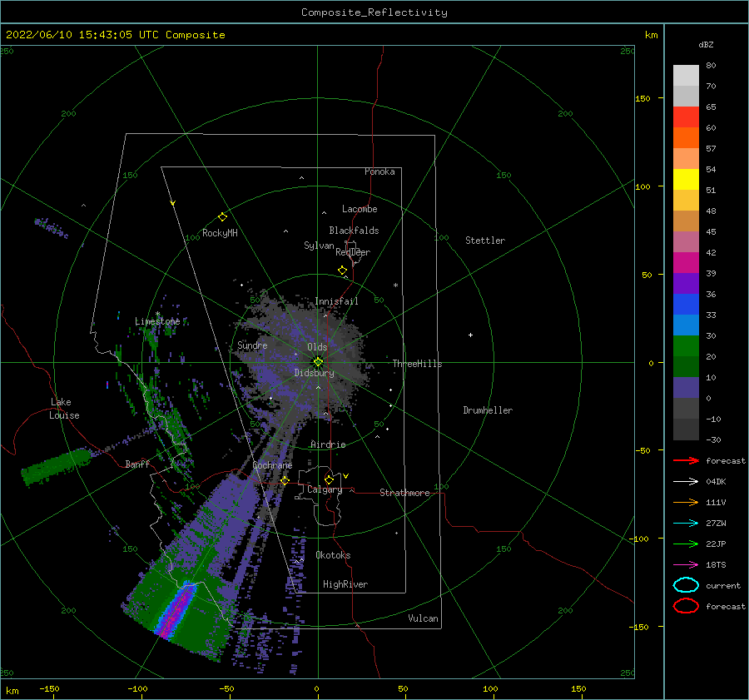This screenshot has height=700, width=749.
Task: Click the cyan 27ZW arrow icon
Action: (686, 524)
